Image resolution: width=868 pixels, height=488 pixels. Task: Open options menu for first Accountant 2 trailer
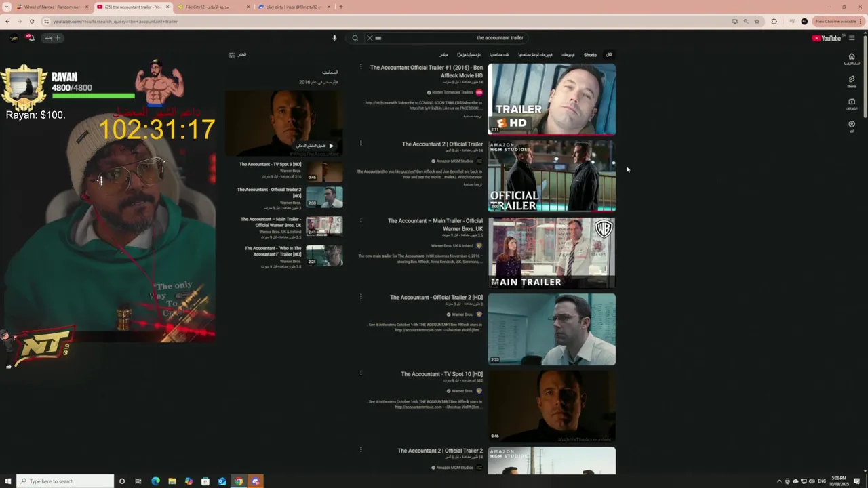(x=361, y=144)
